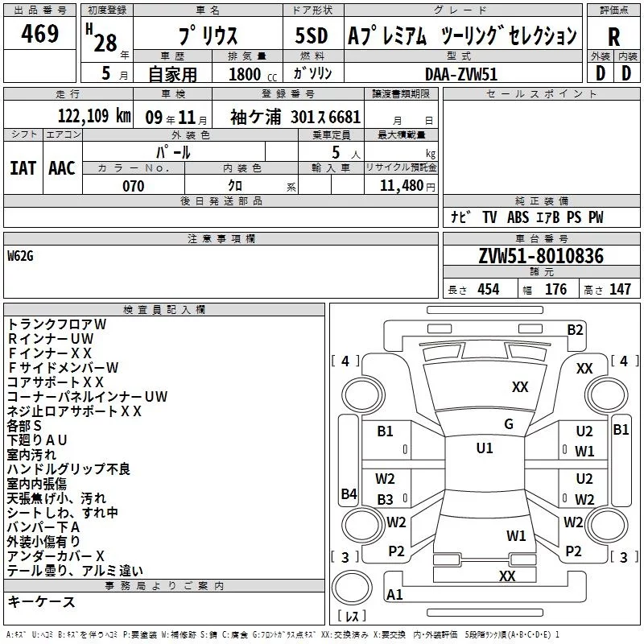Image resolution: width=644 pixels, height=644 pixels.
Task: Click note 天張焦げ小、汚れ
Action: (56, 498)
